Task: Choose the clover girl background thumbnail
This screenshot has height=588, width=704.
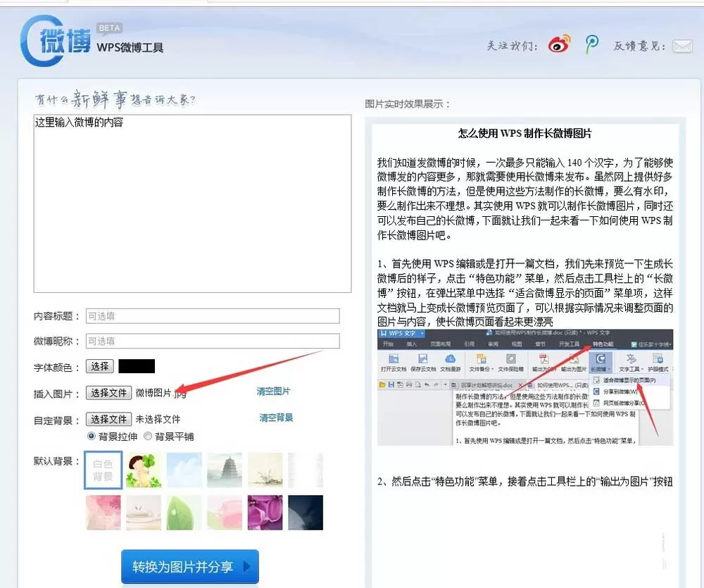Action: [144, 470]
